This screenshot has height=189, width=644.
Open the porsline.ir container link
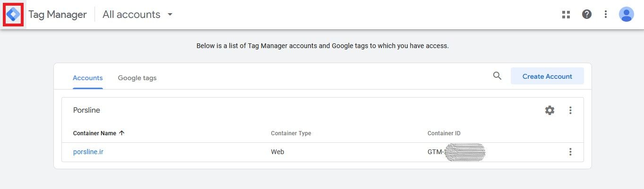[x=88, y=152]
